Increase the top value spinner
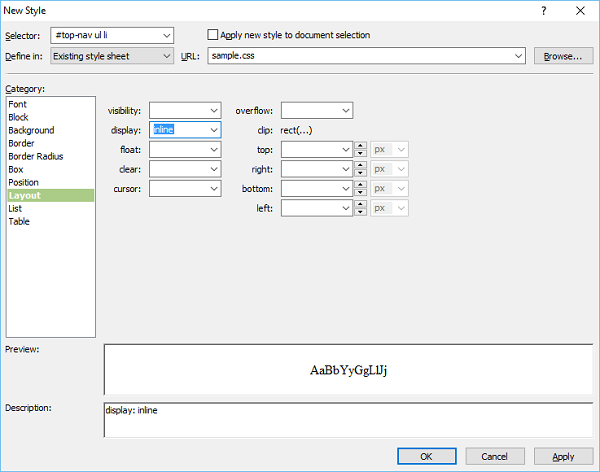 [361, 145]
